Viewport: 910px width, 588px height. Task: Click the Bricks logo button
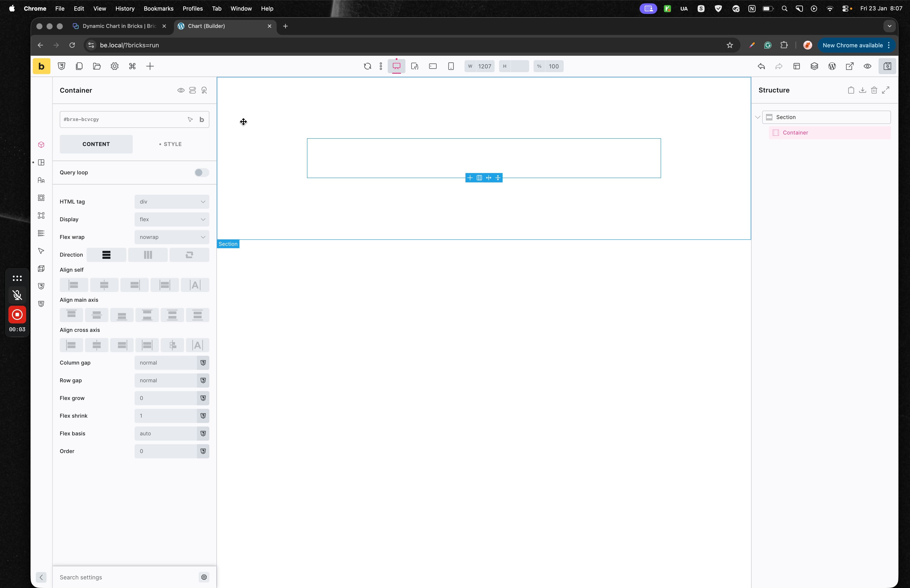(x=41, y=66)
